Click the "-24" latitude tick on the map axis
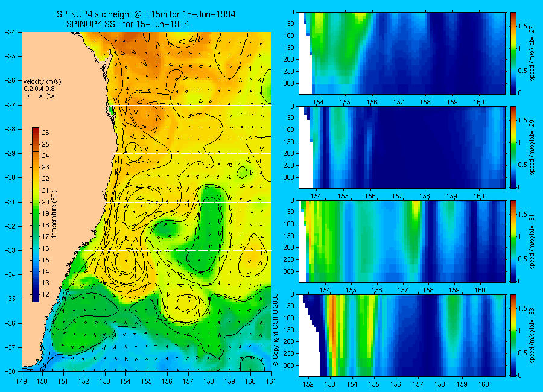The height and width of the screenshot is (392, 543). coord(10,32)
